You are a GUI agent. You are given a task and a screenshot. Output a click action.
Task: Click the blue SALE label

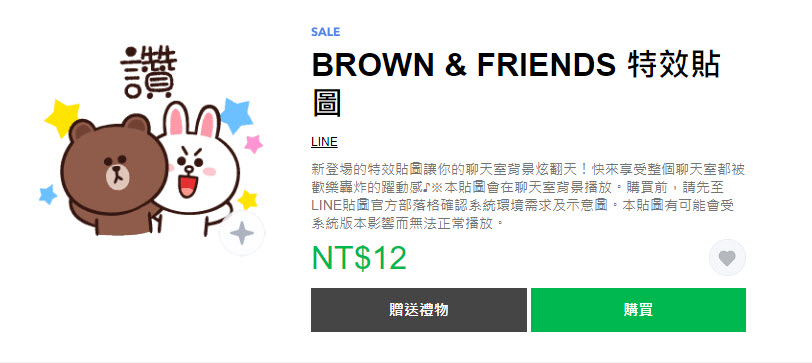pyautogui.click(x=326, y=32)
